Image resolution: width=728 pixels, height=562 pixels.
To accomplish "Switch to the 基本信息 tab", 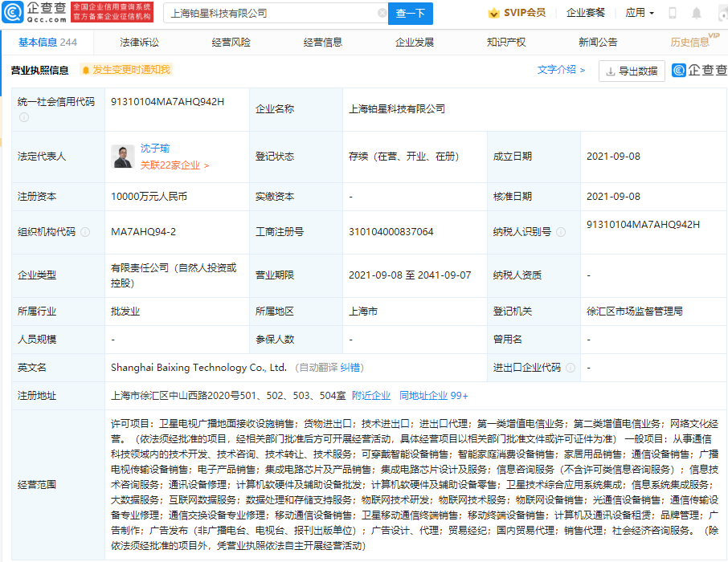I will tap(47, 43).
